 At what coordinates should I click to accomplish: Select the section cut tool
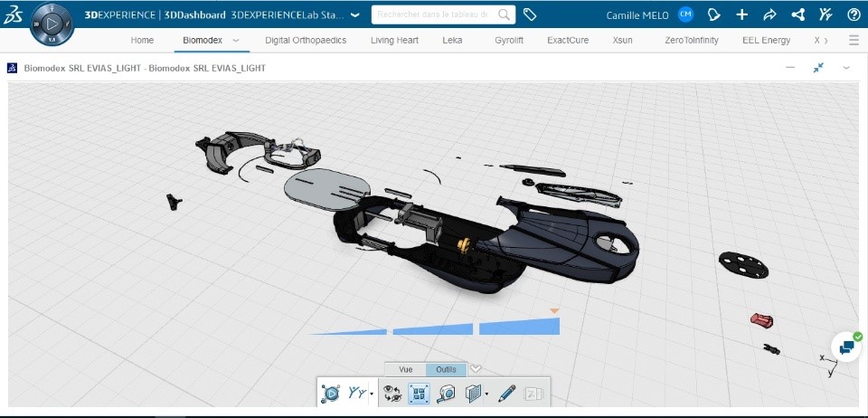point(473,393)
